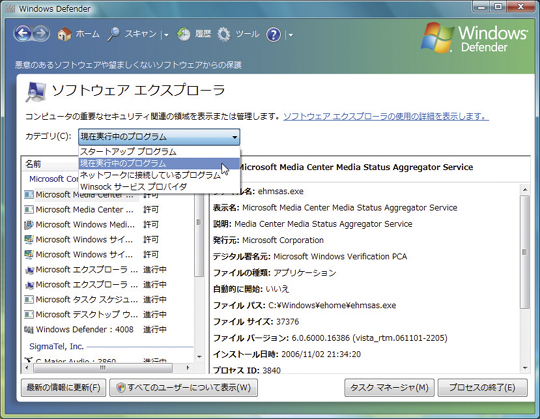Click the process list horizontal scrollbar thumb
540x419 pixels.
(103, 368)
